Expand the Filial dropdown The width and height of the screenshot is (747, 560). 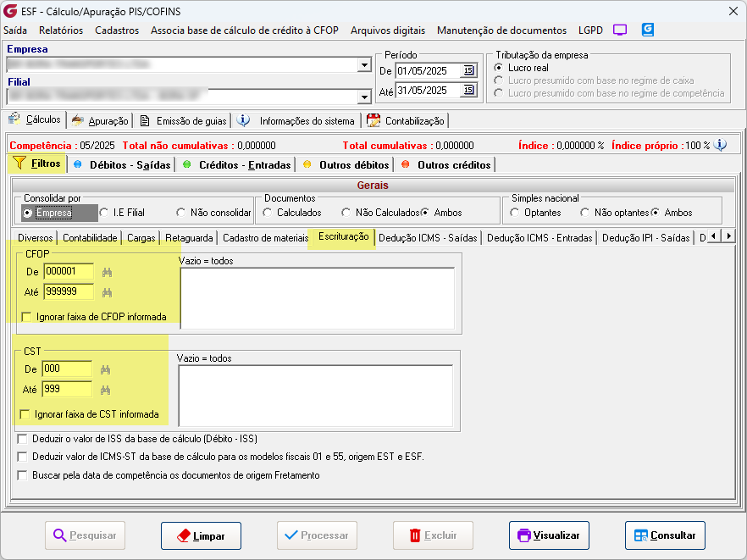click(x=364, y=97)
